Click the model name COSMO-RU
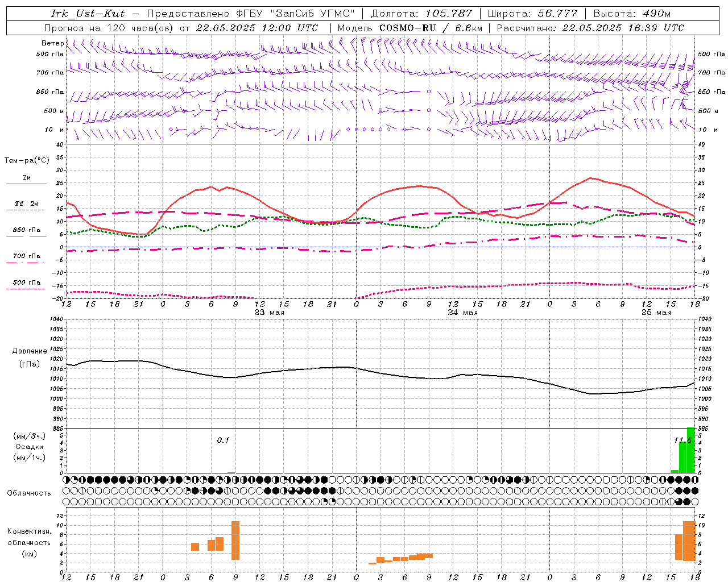The width and height of the screenshot is (728, 582). [407, 28]
